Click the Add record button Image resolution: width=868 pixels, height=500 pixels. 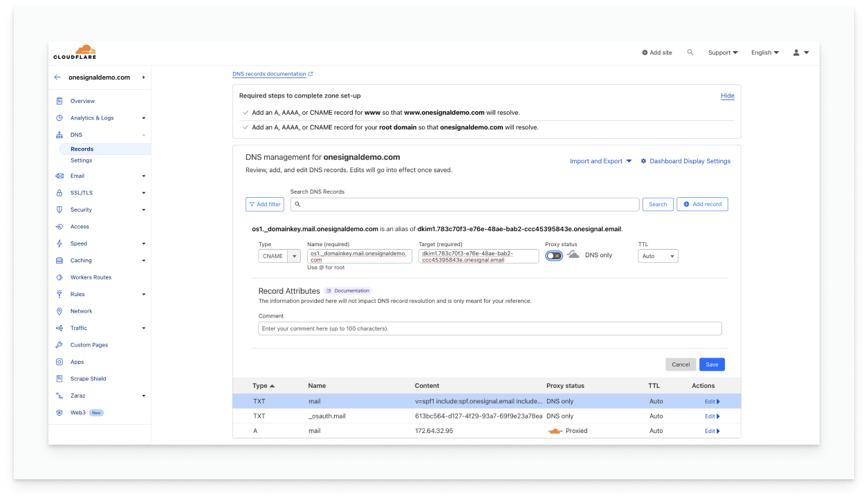[x=702, y=204]
